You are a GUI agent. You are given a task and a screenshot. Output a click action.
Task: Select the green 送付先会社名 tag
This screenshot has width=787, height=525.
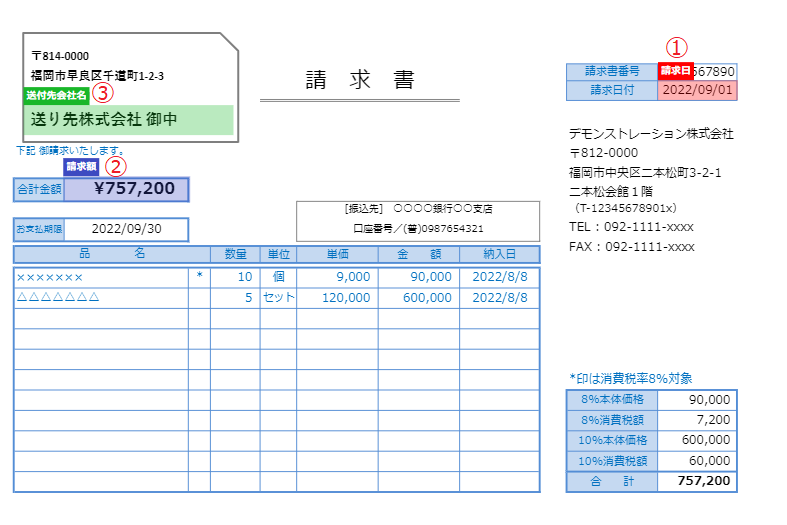(56, 95)
